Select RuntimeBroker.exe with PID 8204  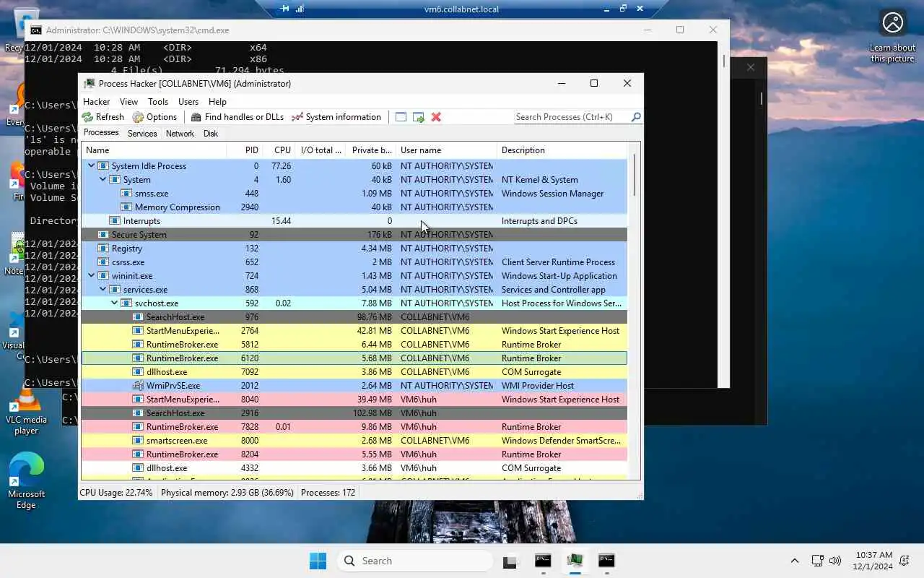(354, 454)
